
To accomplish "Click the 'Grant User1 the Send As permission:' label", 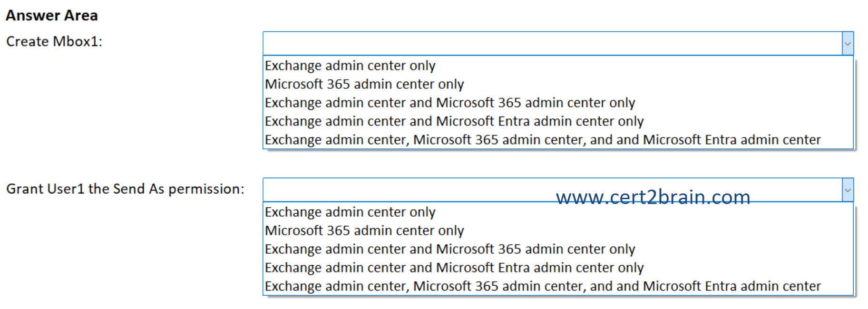I will pos(125,189).
